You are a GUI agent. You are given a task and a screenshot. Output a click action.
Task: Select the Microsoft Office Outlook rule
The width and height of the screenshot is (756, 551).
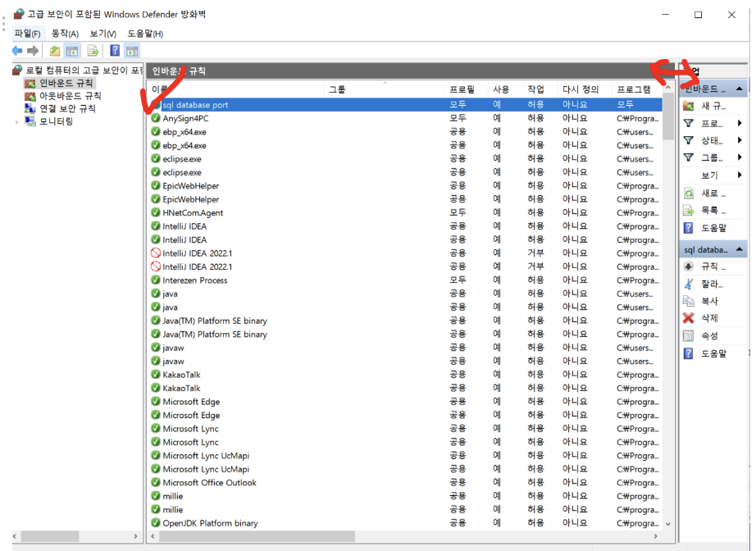[406, 483]
